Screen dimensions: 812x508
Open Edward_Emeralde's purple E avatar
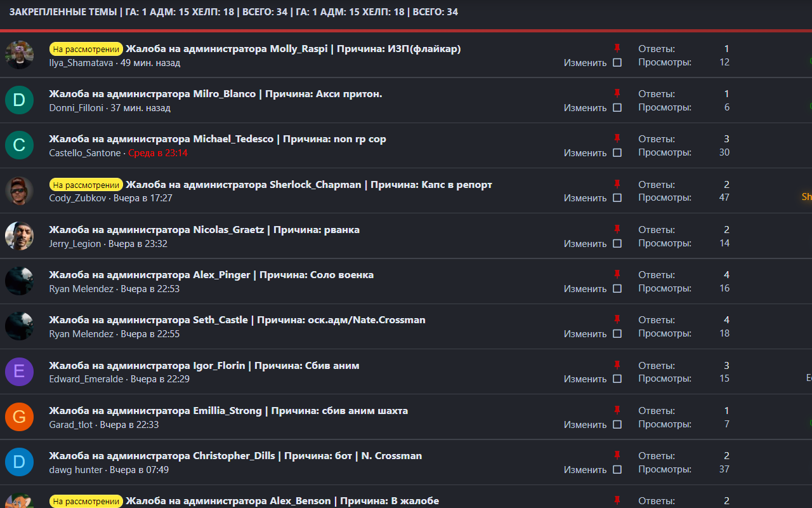19,371
